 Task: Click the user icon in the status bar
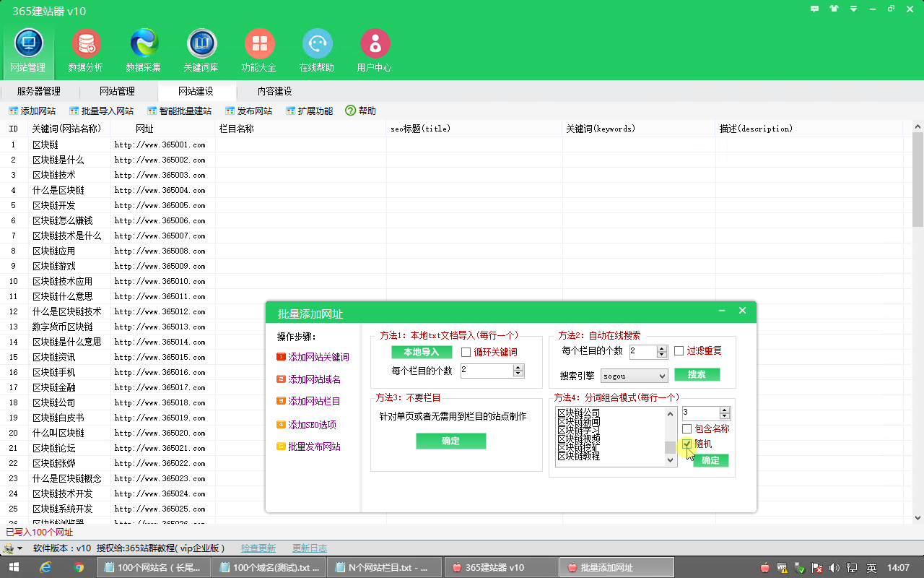(9, 548)
